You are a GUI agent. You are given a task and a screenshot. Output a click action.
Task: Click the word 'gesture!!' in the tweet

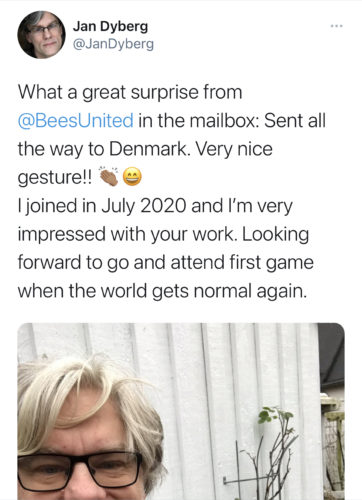tap(55, 178)
